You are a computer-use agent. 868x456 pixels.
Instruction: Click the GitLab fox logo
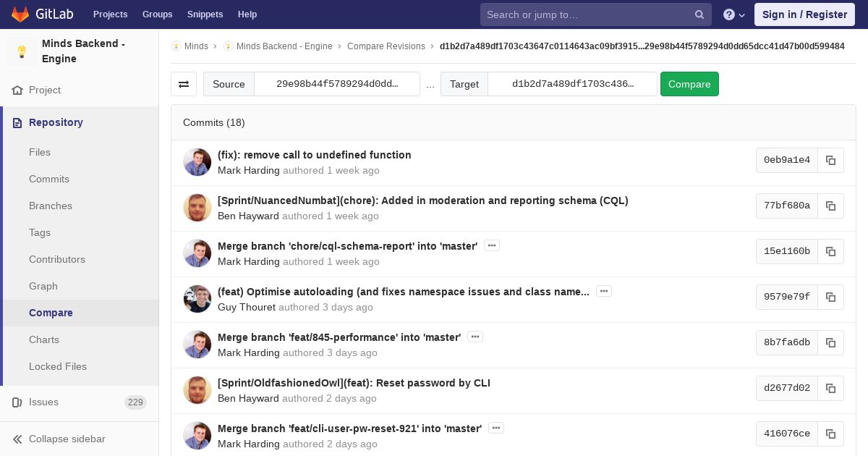tap(20, 14)
